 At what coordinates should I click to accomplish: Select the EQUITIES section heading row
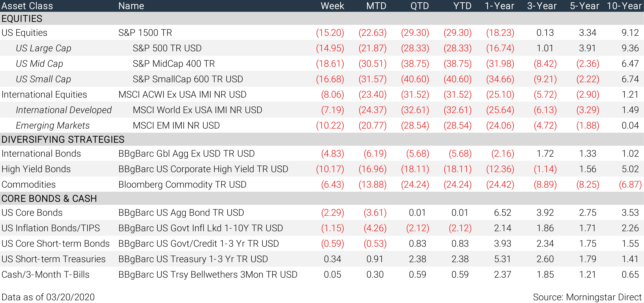click(322, 19)
